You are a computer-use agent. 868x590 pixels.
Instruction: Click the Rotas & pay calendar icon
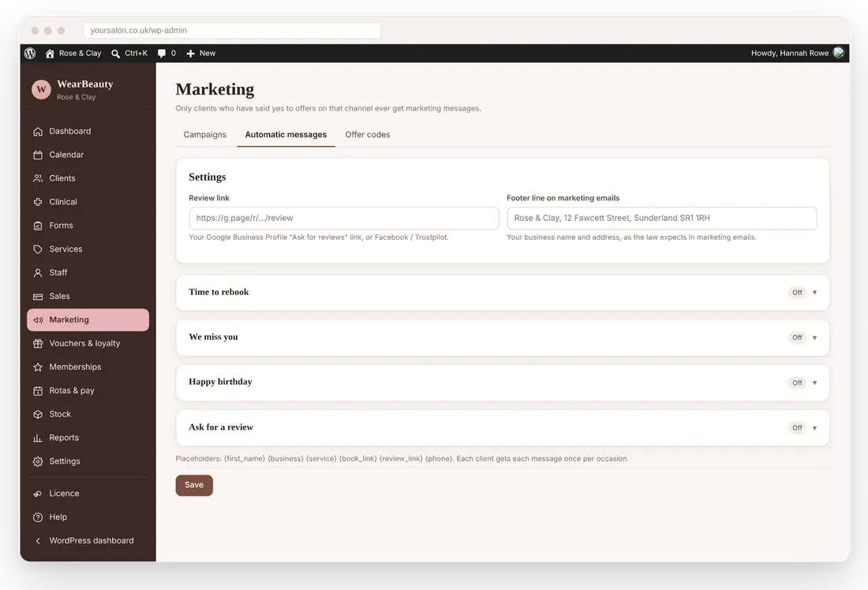pyautogui.click(x=38, y=390)
